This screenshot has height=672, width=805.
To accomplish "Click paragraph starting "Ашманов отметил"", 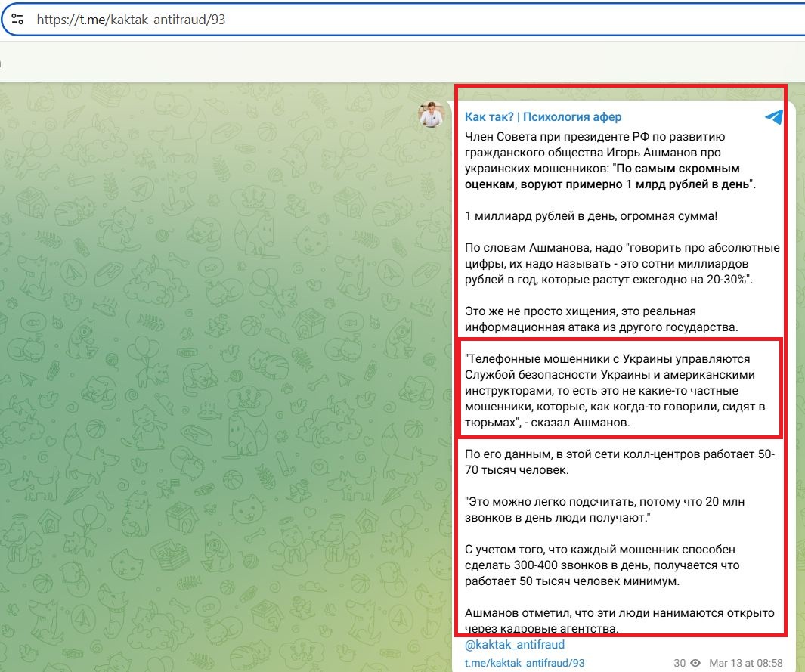I will point(620,621).
